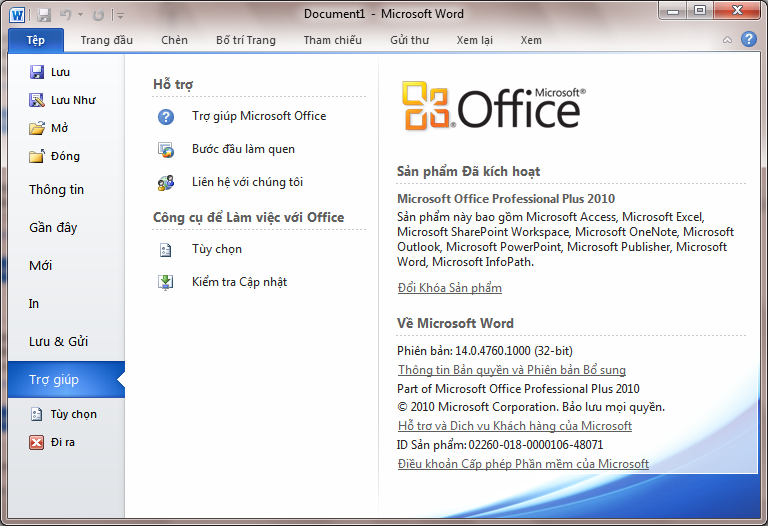Minimize the Word window

click(673, 10)
